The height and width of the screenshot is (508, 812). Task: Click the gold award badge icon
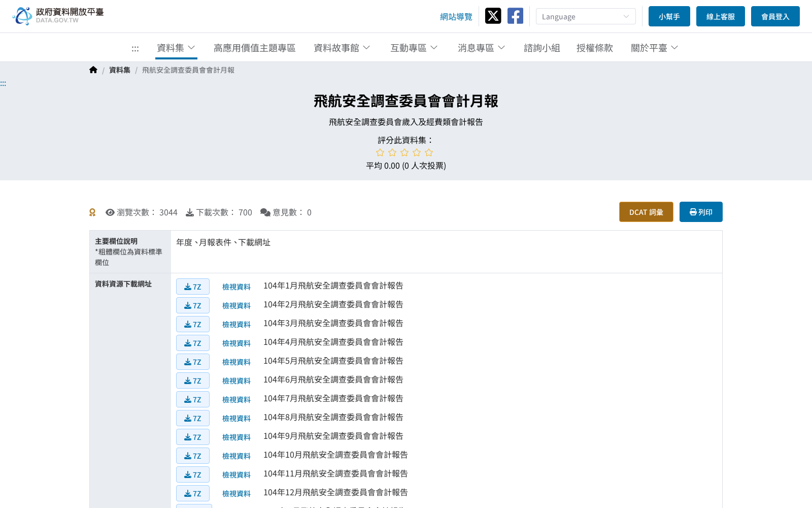[x=92, y=212]
